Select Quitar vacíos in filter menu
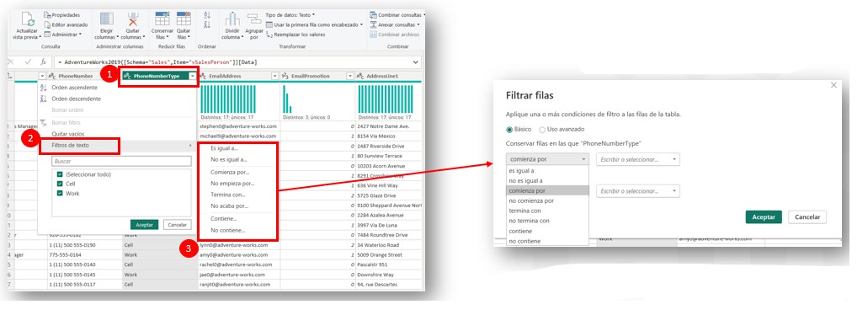 coord(68,134)
